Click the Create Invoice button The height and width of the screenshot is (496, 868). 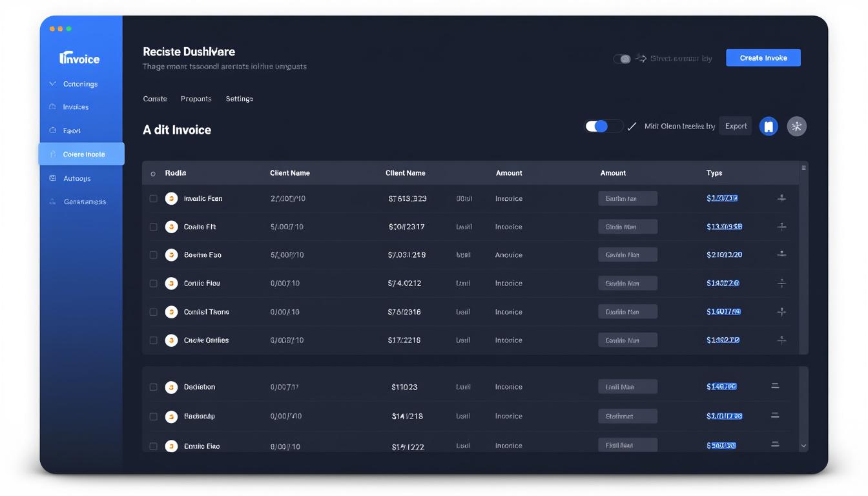[x=763, y=57]
